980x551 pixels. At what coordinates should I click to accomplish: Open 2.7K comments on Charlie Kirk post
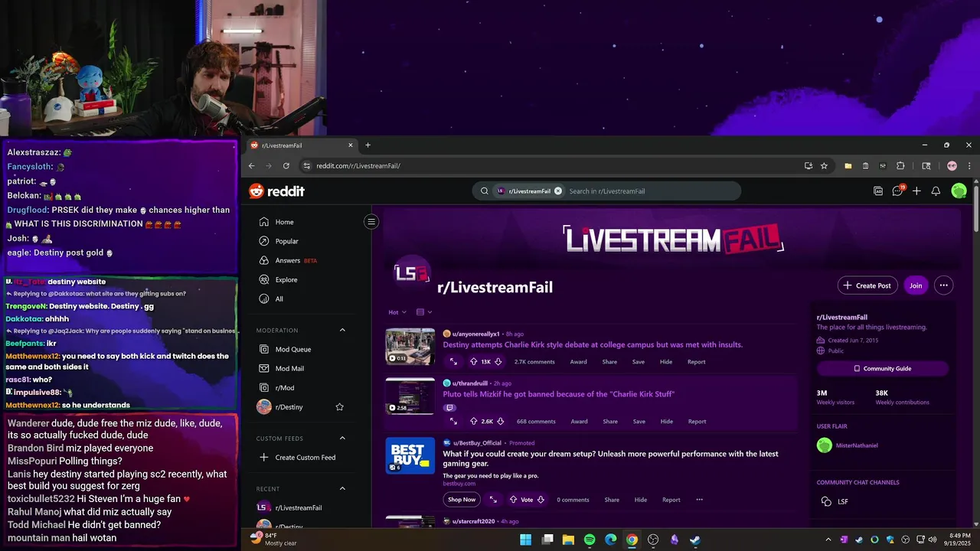pos(534,362)
